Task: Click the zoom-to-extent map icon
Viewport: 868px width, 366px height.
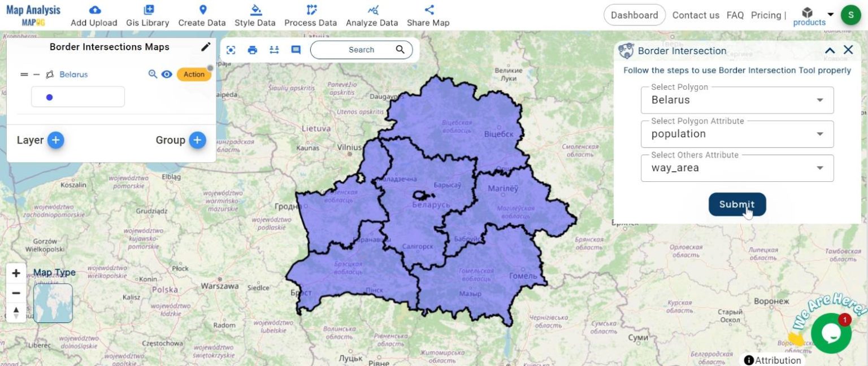Action: point(231,50)
